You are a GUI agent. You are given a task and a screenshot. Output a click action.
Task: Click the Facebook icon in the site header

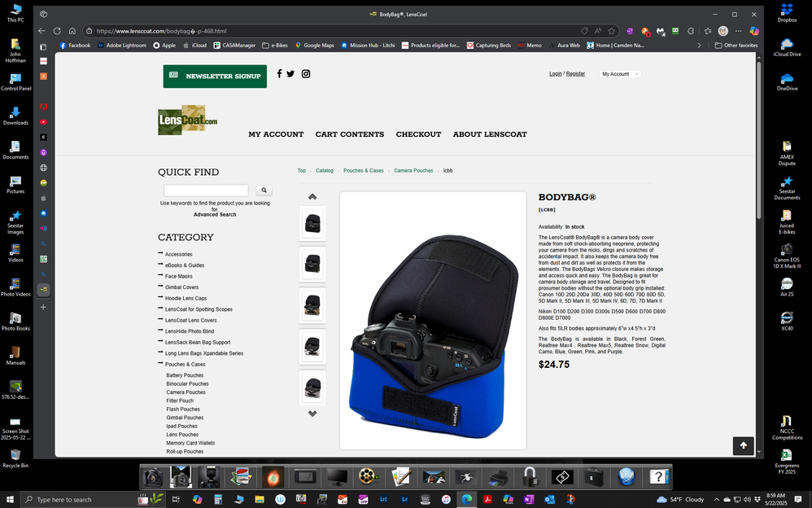pos(279,74)
